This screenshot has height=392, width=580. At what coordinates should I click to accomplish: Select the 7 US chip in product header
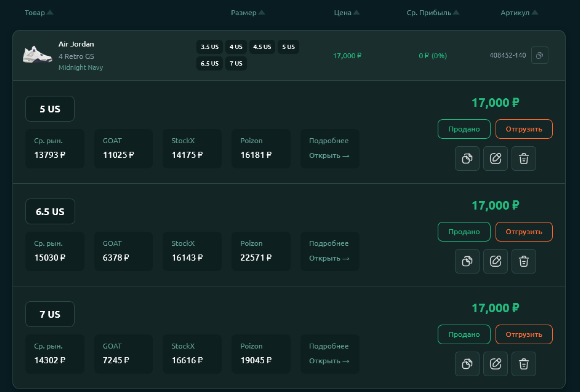coord(236,64)
